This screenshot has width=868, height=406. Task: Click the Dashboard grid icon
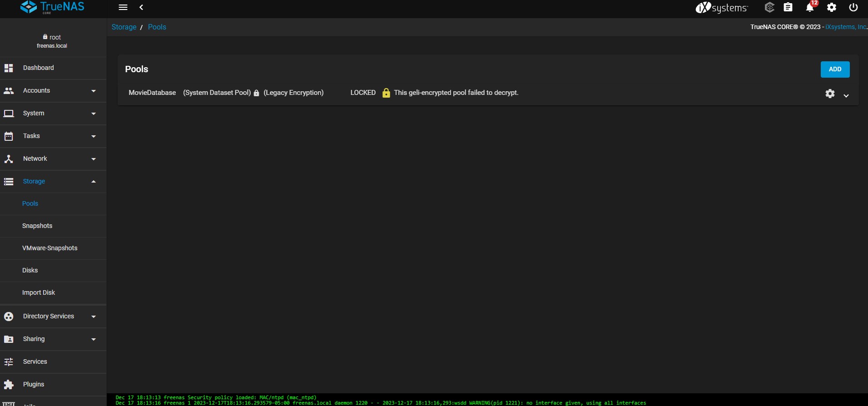(9, 68)
